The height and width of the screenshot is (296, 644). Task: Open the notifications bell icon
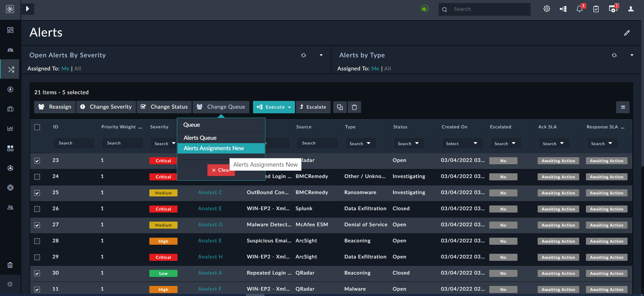tap(580, 9)
